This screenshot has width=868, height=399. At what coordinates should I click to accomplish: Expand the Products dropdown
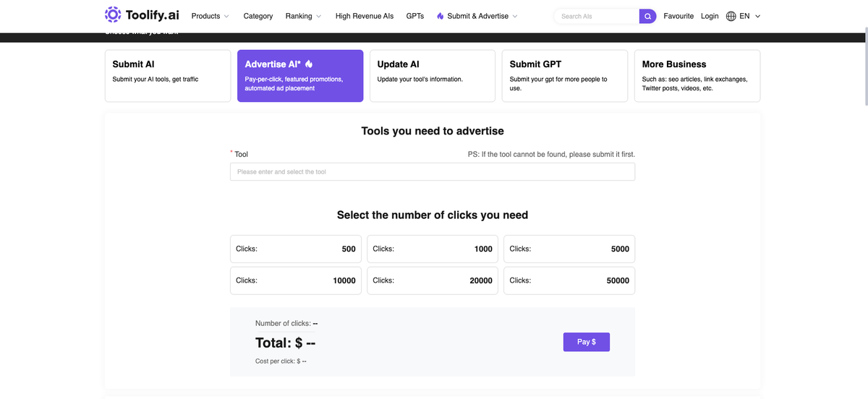coord(210,16)
